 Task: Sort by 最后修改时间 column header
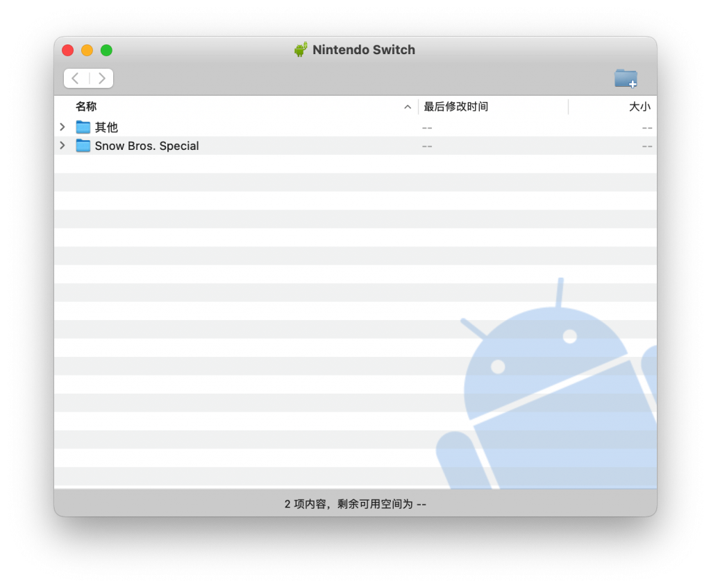pyautogui.click(x=456, y=107)
